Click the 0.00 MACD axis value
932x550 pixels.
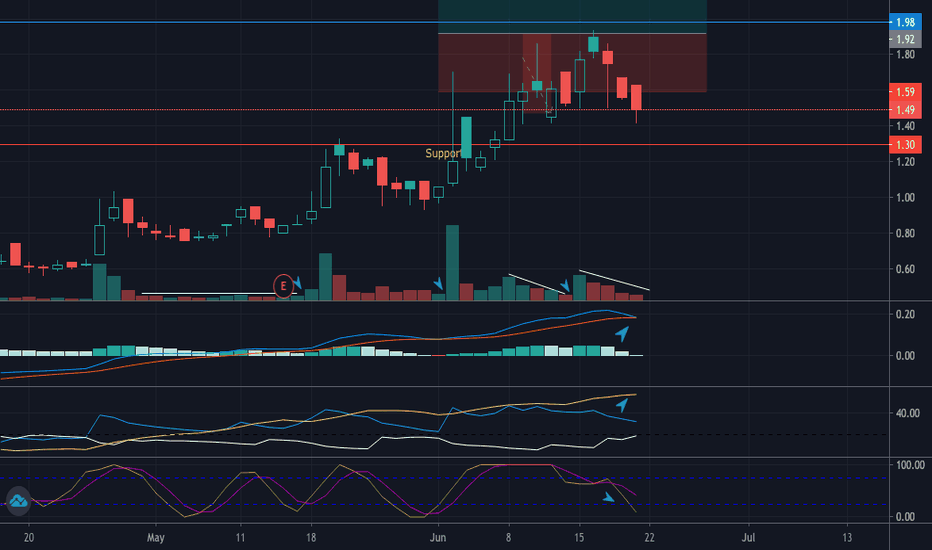click(905, 356)
